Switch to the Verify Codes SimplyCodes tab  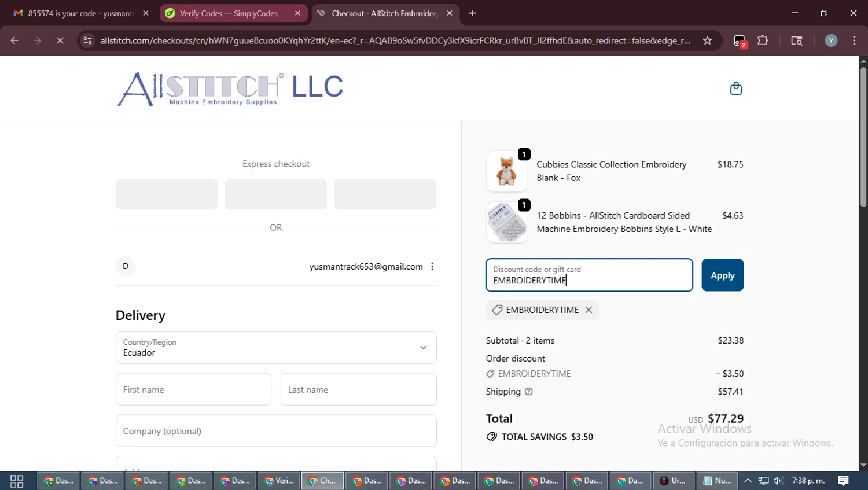click(234, 13)
